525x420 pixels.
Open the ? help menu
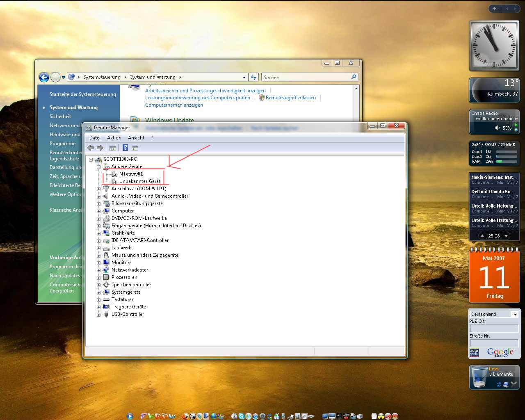[152, 138]
